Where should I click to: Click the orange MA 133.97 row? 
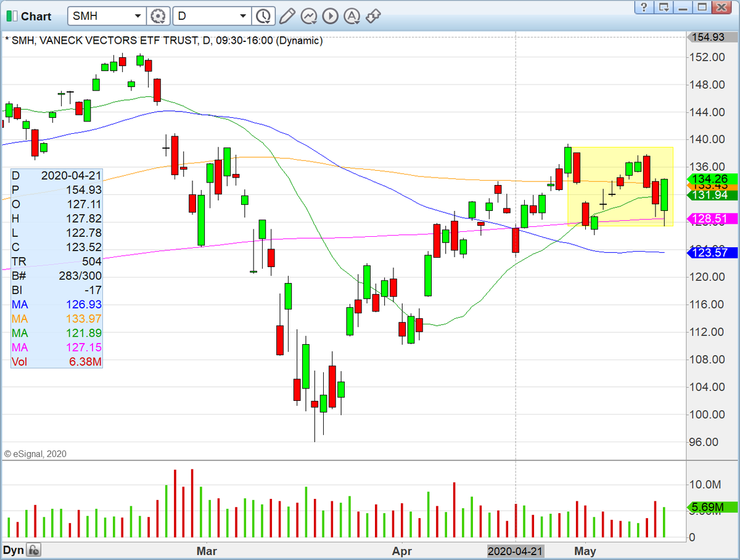[x=57, y=319]
